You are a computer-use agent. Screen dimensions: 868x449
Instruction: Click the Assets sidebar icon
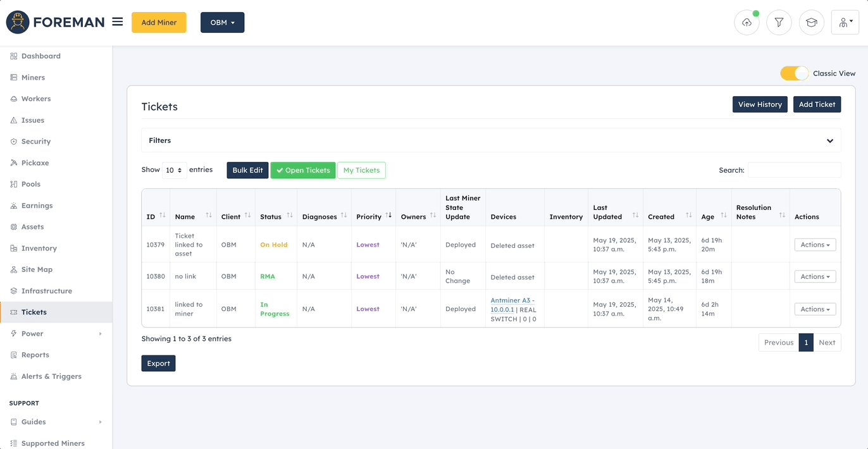(14, 227)
